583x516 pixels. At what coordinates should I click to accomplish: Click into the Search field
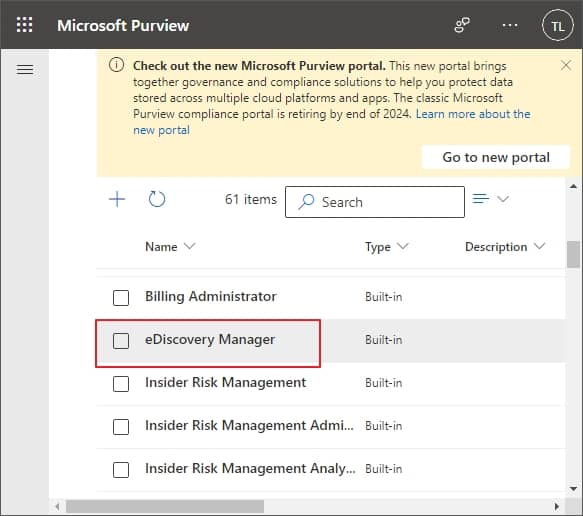375,202
